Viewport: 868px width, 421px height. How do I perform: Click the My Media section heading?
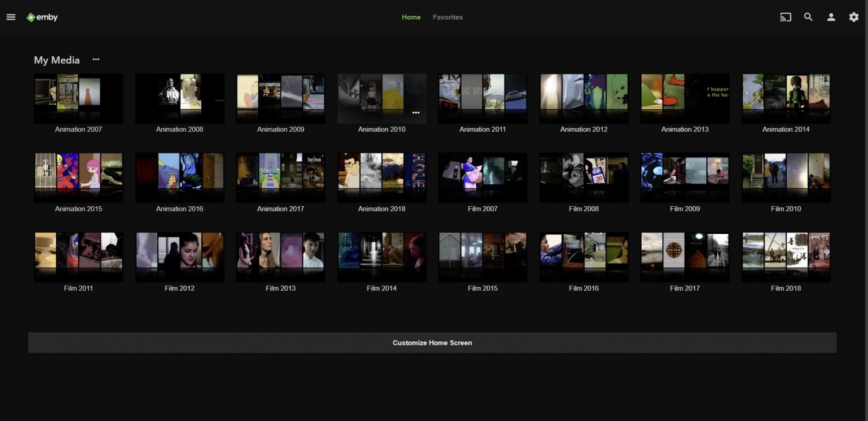coord(57,60)
